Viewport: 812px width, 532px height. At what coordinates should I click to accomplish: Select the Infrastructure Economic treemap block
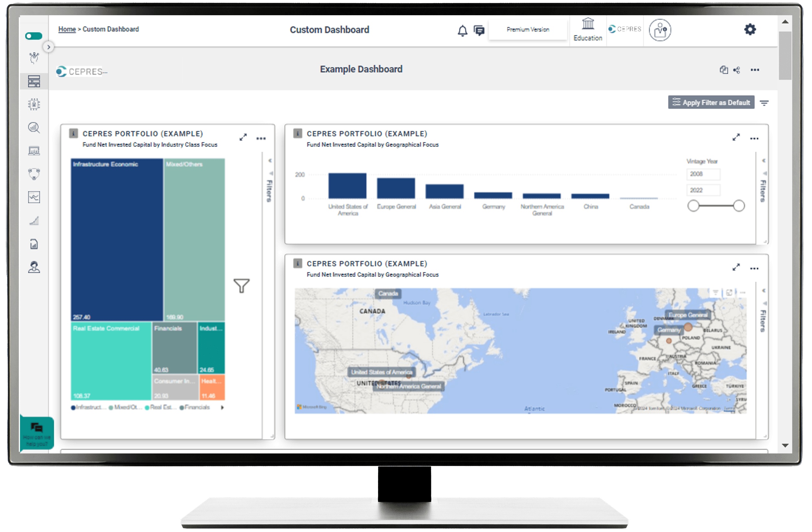pos(117,240)
